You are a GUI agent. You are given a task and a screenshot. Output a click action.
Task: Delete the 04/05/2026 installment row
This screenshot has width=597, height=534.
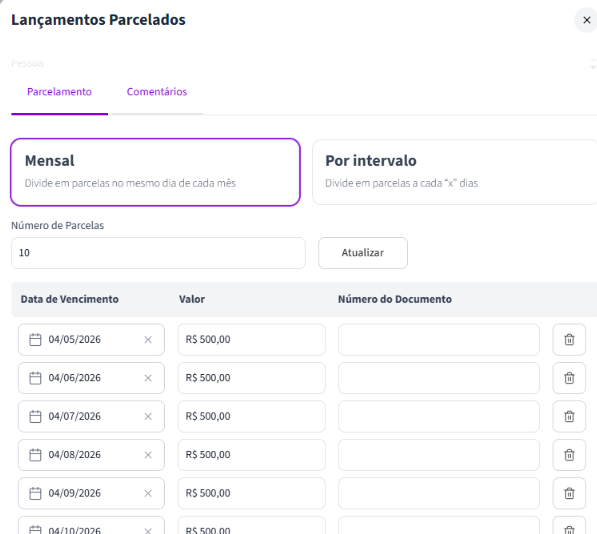[x=569, y=340]
